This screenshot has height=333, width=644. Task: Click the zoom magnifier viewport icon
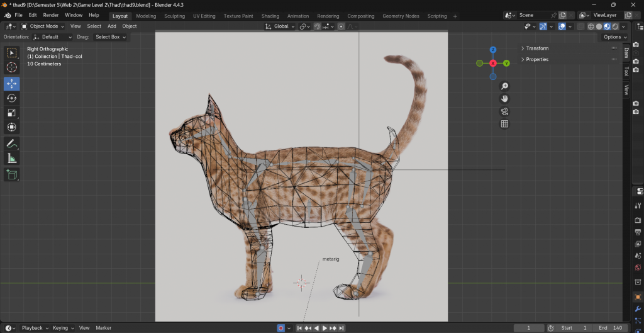point(504,86)
